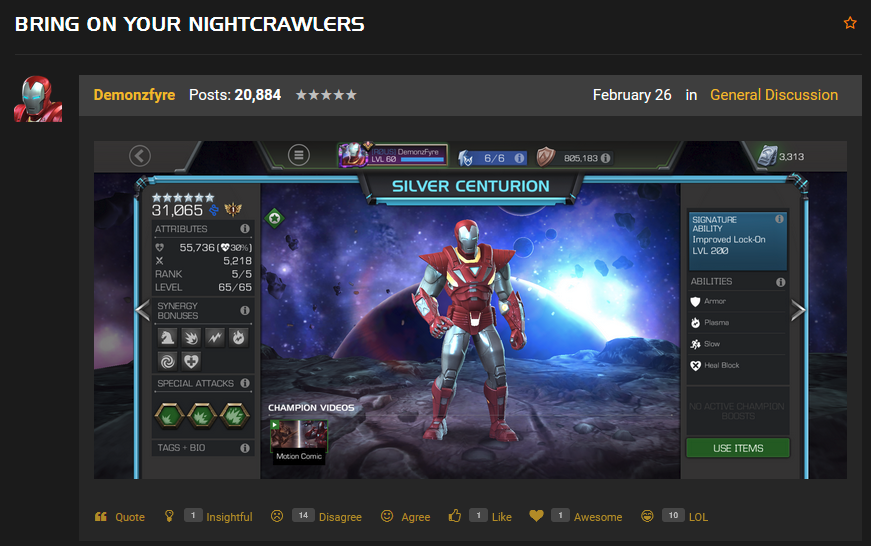Click the quotation mark icon
Image resolution: width=871 pixels, height=546 pixels.
click(x=101, y=517)
